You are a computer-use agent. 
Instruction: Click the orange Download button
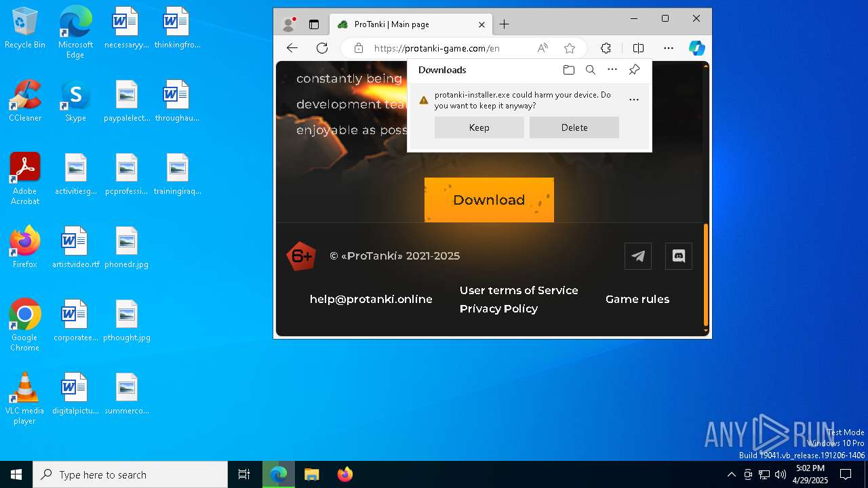click(489, 200)
